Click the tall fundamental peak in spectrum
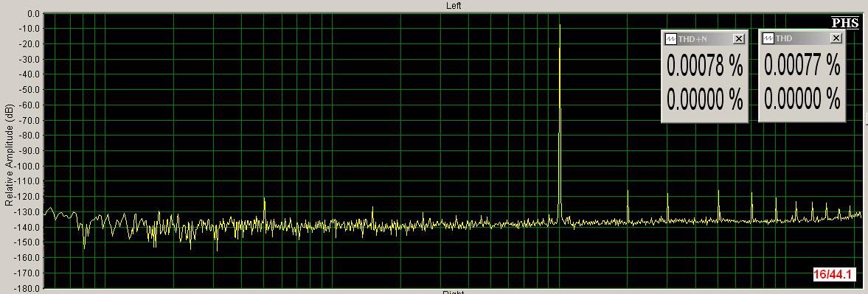Viewport: 868px width, 294px height. click(560, 122)
